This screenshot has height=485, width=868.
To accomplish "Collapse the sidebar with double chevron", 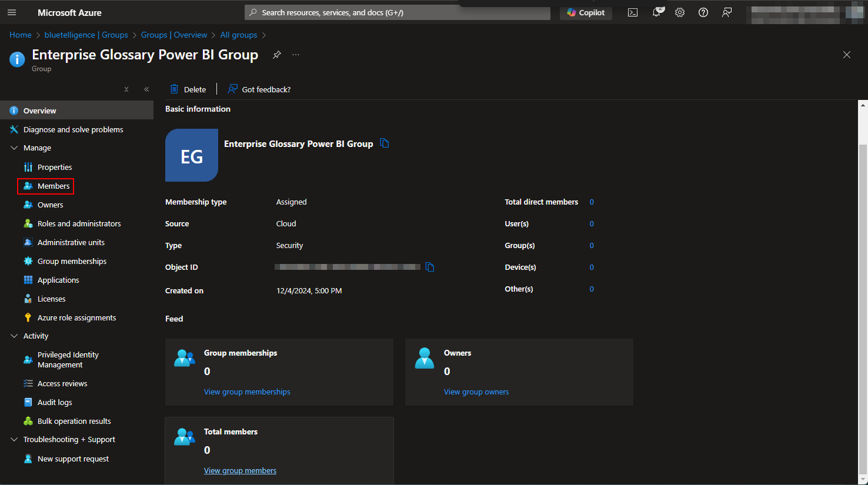I will click(146, 89).
